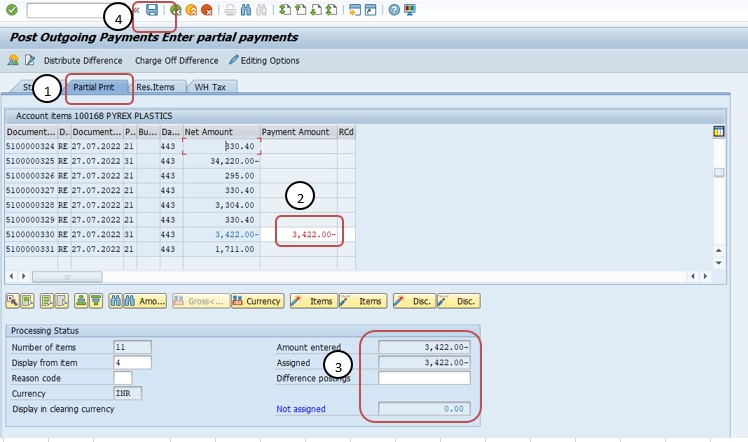Image resolution: width=748 pixels, height=442 pixels.
Task: Click the Amo... find amount button
Action: click(145, 301)
